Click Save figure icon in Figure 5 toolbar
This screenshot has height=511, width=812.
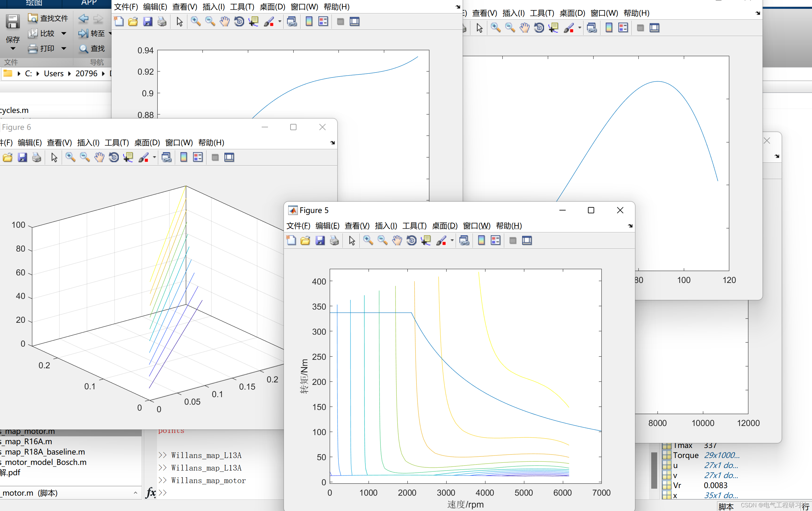click(x=320, y=240)
